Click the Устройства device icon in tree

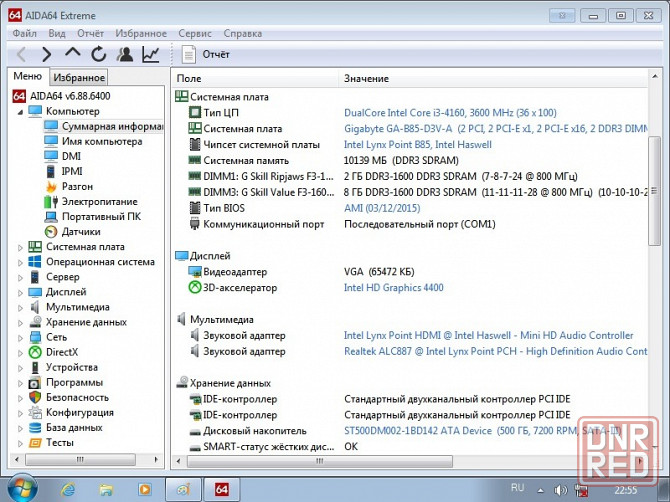35,367
